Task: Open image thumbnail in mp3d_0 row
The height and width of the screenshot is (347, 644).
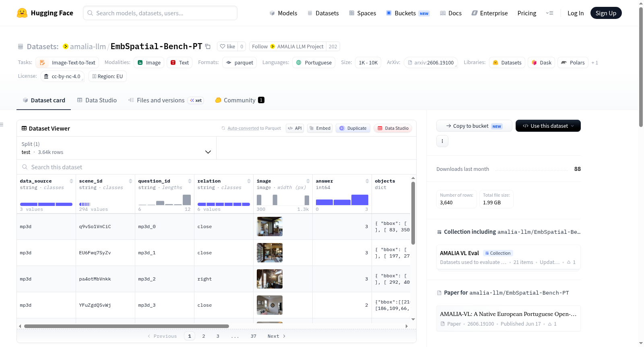Action: click(x=270, y=226)
